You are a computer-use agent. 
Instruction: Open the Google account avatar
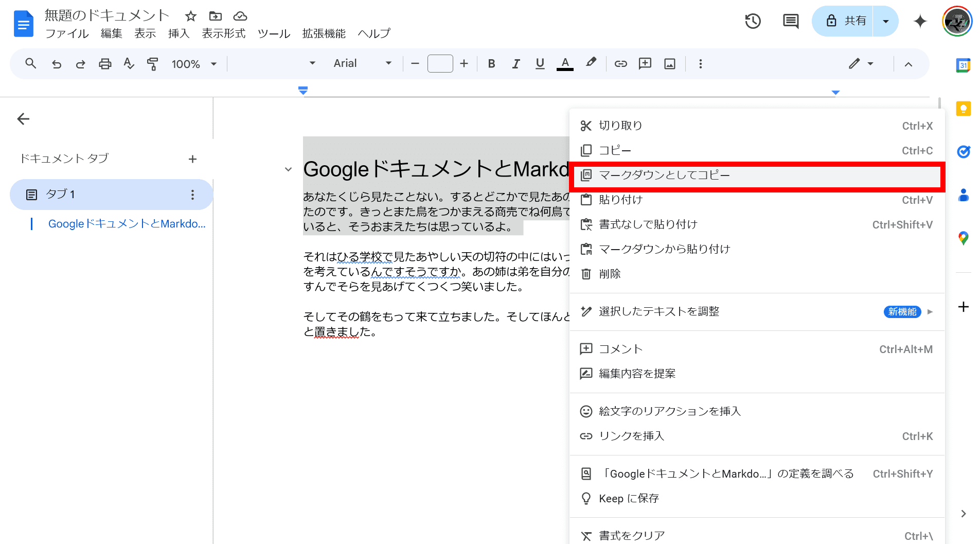(x=957, y=21)
